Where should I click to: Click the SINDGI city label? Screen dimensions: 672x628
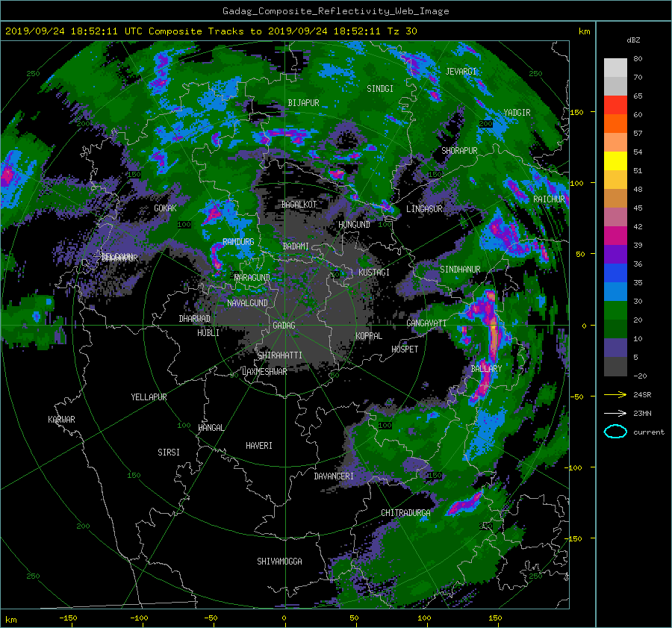[x=380, y=89]
